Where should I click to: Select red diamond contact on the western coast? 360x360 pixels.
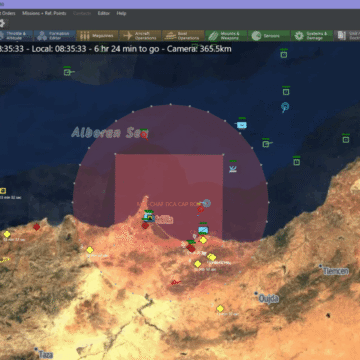tap(37, 227)
